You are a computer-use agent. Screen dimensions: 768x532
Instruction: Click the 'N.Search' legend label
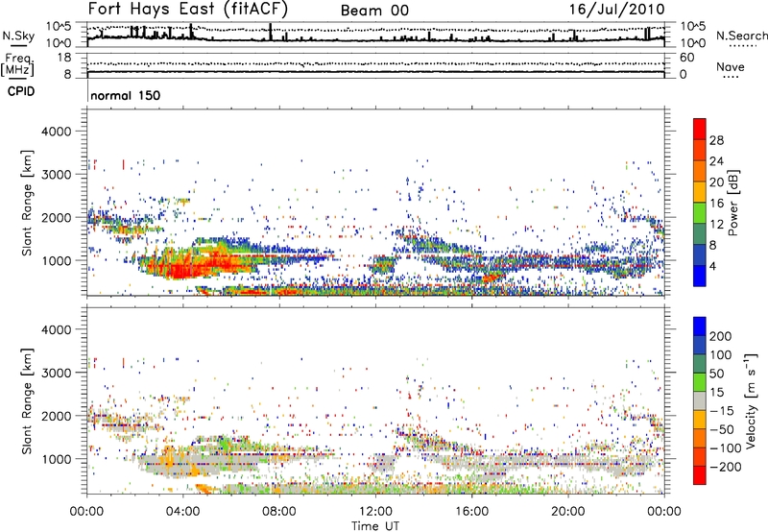741,36
